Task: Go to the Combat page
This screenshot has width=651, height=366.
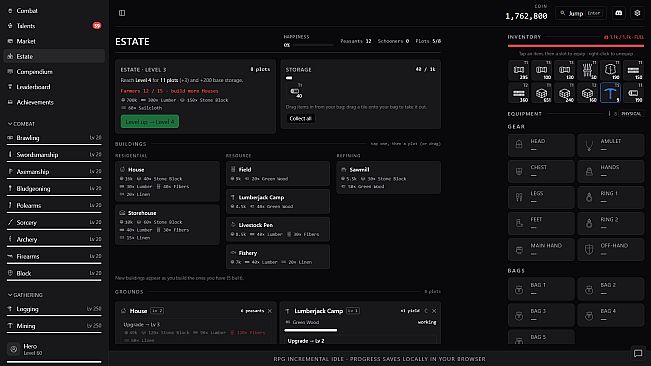Action: pos(54,11)
